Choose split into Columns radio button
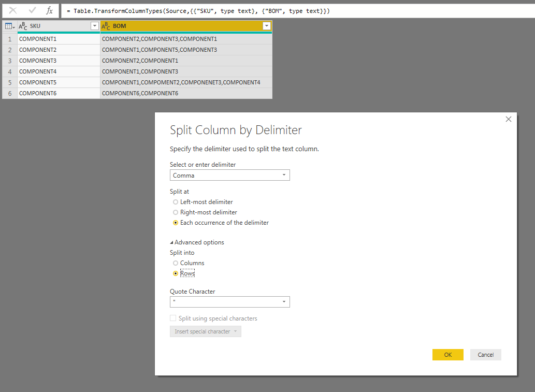Image resolution: width=535 pixels, height=392 pixels. coord(176,263)
